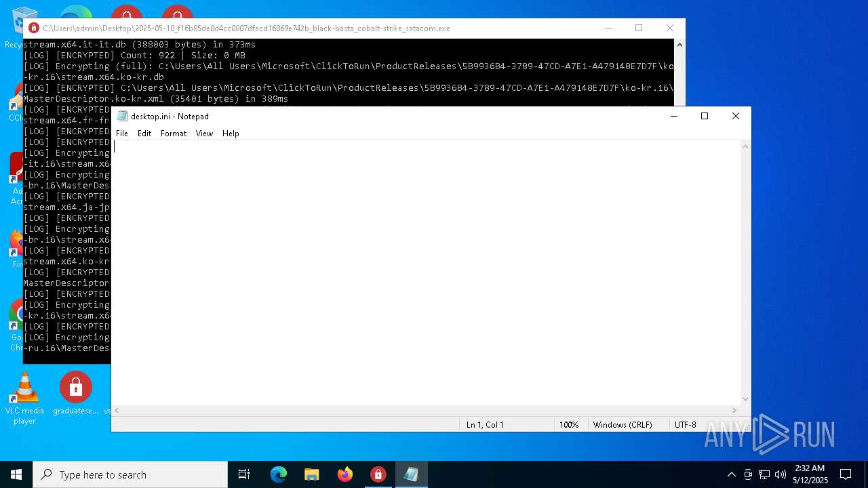The image size is (868, 488).
Task: Open the Notepad File menu
Action: (122, 134)
